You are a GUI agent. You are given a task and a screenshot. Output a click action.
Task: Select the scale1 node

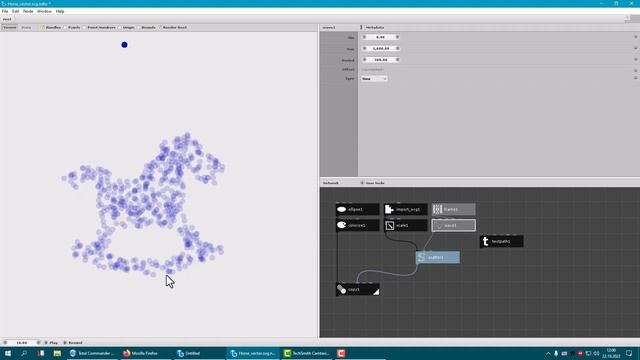point(406,225)
